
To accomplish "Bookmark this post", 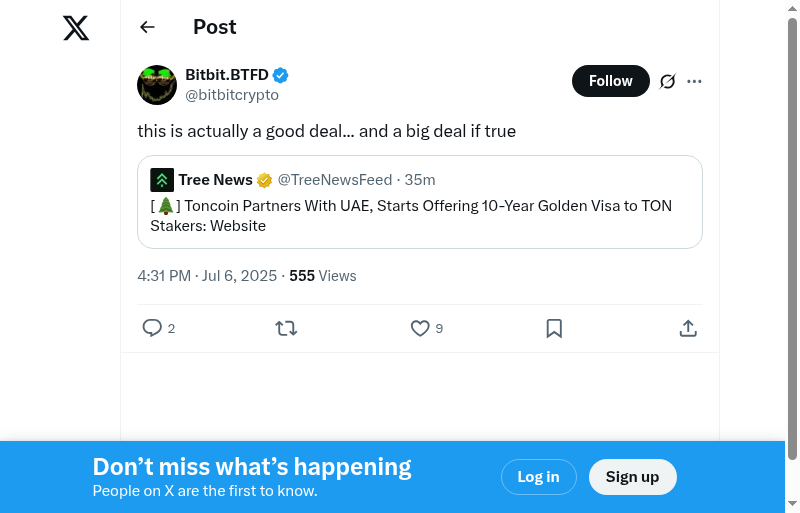I will pos(554,328).
